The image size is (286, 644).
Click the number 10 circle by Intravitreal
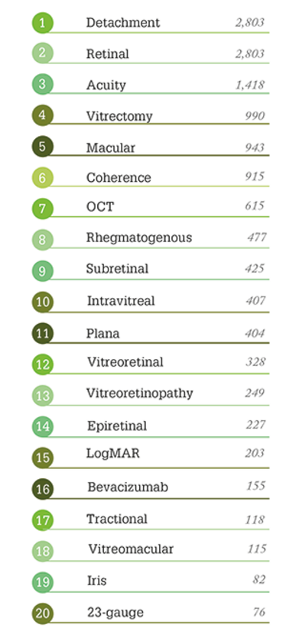tap(43, 303)
